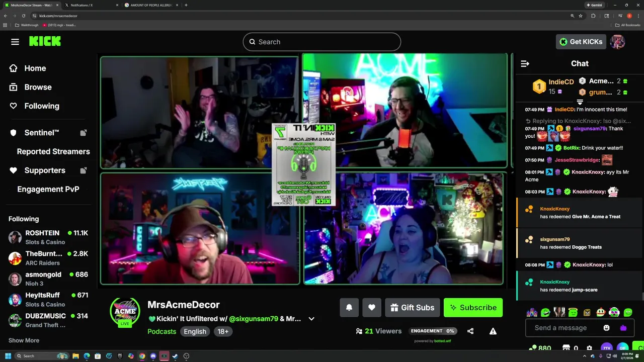Pick the haloed green emote in quick emotes

pyautogui.click(x=573, y=312)
